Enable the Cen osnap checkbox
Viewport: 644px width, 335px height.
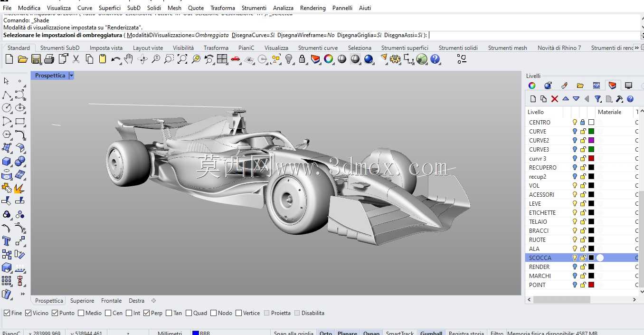click(x=108, y=313)
